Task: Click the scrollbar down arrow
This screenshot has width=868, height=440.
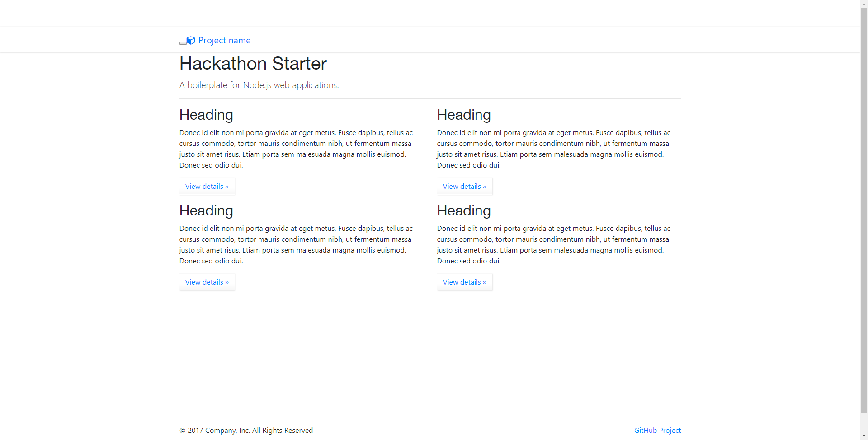Action: tap(864, 436)
